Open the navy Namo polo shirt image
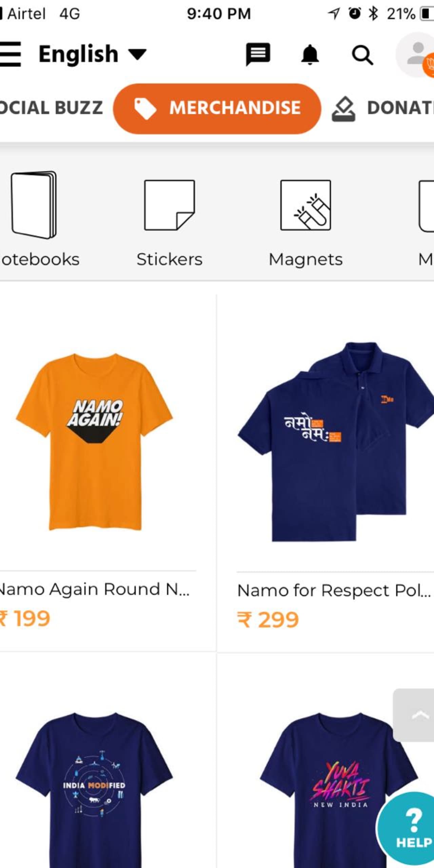 (336, 441)
